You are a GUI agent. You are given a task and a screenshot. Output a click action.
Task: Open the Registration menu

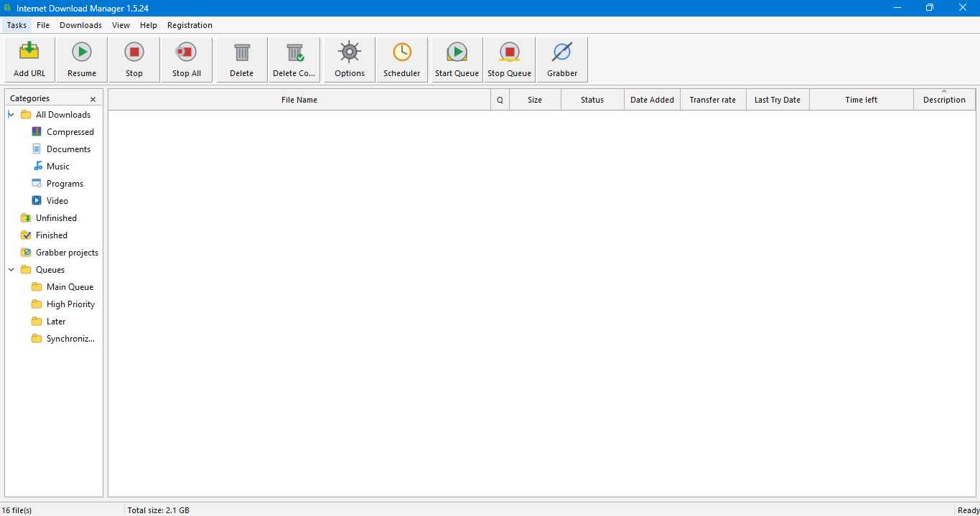coord(190,25)
